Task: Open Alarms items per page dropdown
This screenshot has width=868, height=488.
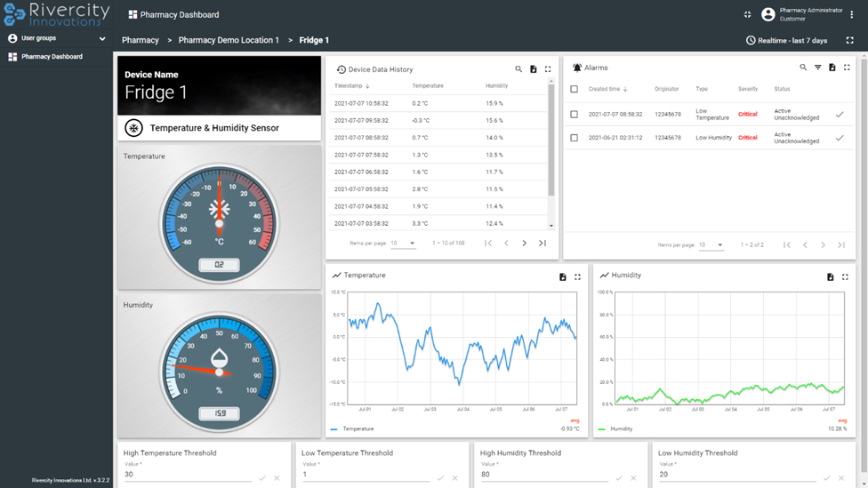Action: click(711, 245)
